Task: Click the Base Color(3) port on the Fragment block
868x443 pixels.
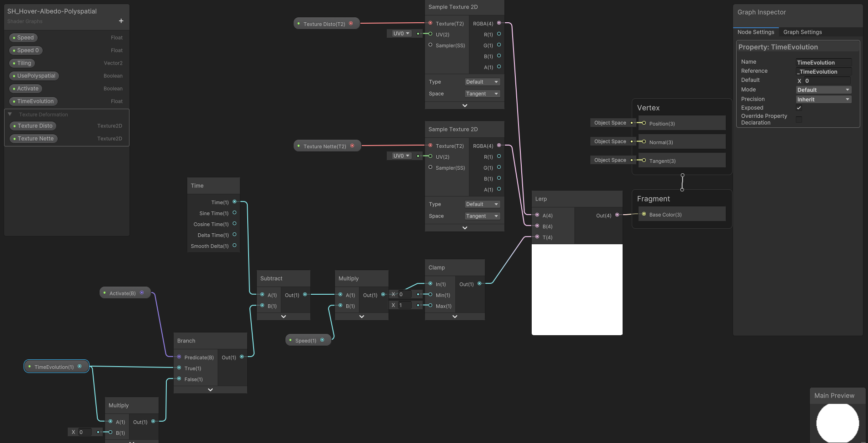Action: click(x=644, y=214)
